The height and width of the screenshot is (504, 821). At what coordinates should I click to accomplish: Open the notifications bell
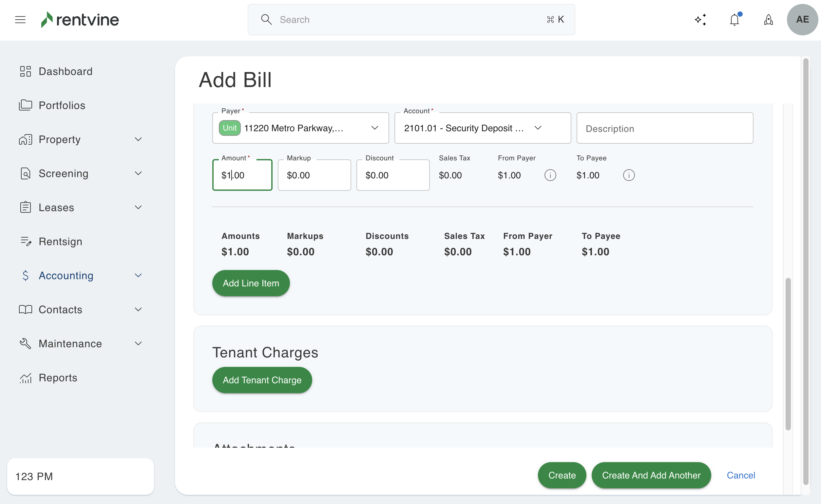[x=734, y=20]
